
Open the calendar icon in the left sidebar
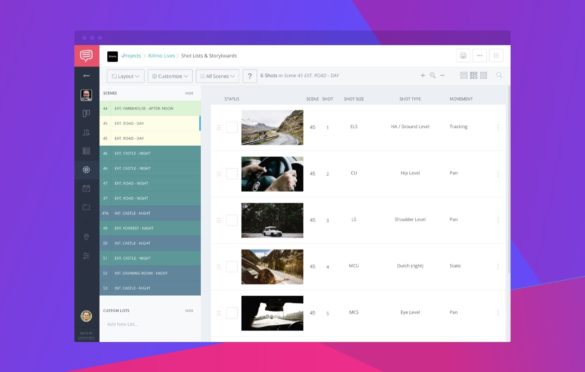pos(86,188)
